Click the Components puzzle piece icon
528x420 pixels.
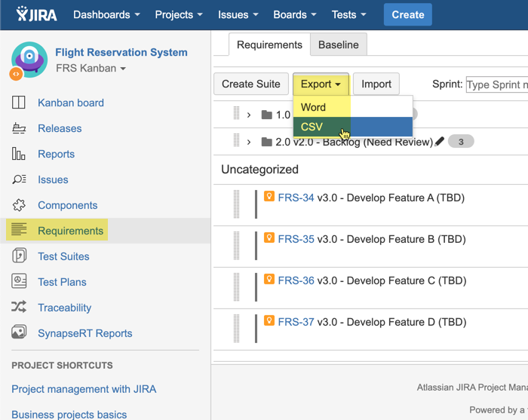click(19, 206)
